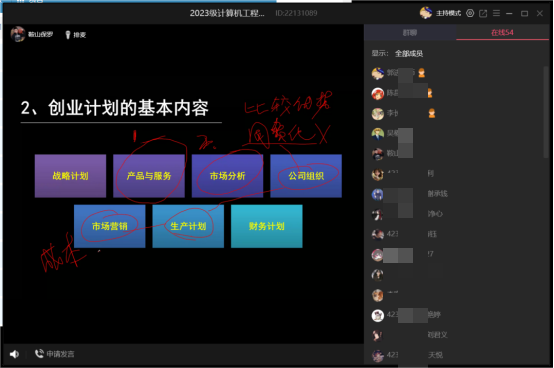Select the first member in the list
Image resolution: width=554 pixels, height=368 pixels.
tap(456, 73)
